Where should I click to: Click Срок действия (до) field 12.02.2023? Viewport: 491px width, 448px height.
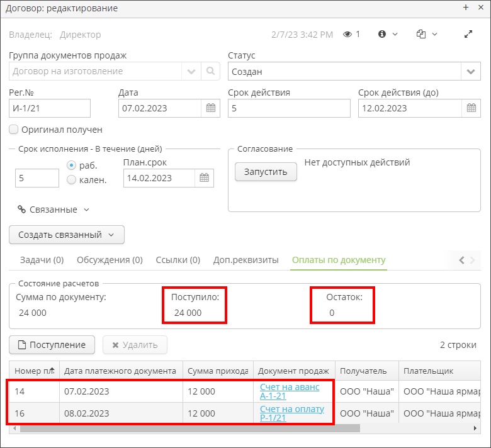pos(410,108)
